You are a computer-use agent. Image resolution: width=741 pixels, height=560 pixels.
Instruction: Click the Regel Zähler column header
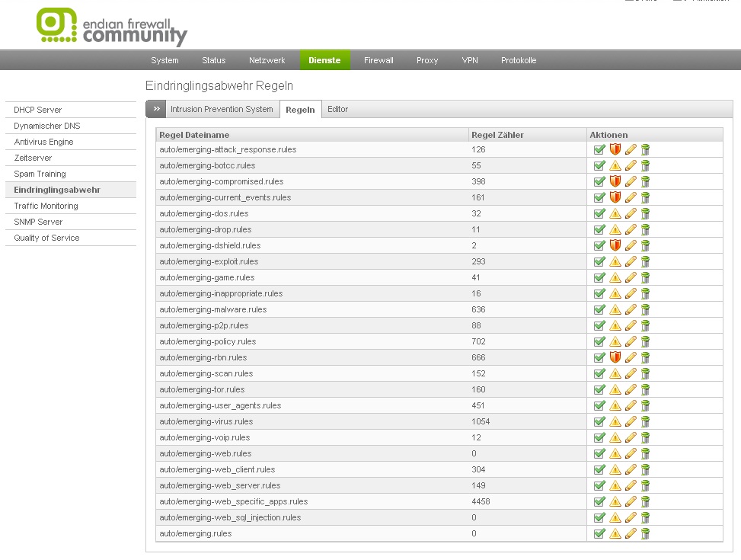497,135
